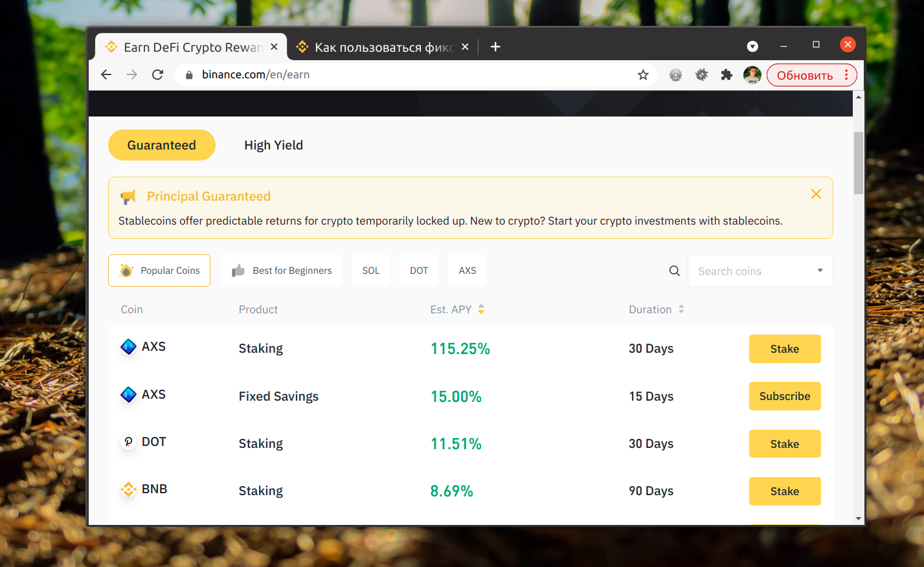The width and height of the screenshot is (924, 567).
Task: Filter products by SOL
Action: [371, 271]
